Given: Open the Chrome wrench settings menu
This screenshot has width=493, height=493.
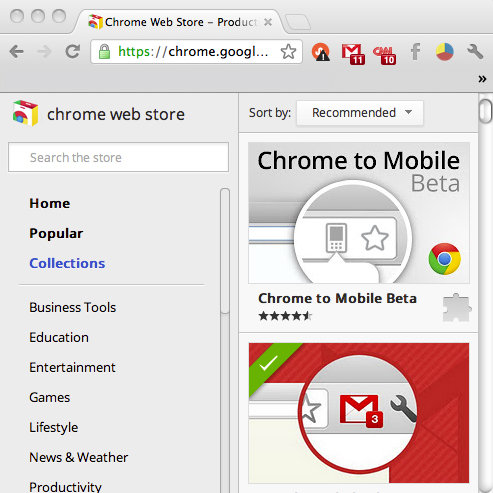Looking at the screenshot, I should [x=475, y=52].
